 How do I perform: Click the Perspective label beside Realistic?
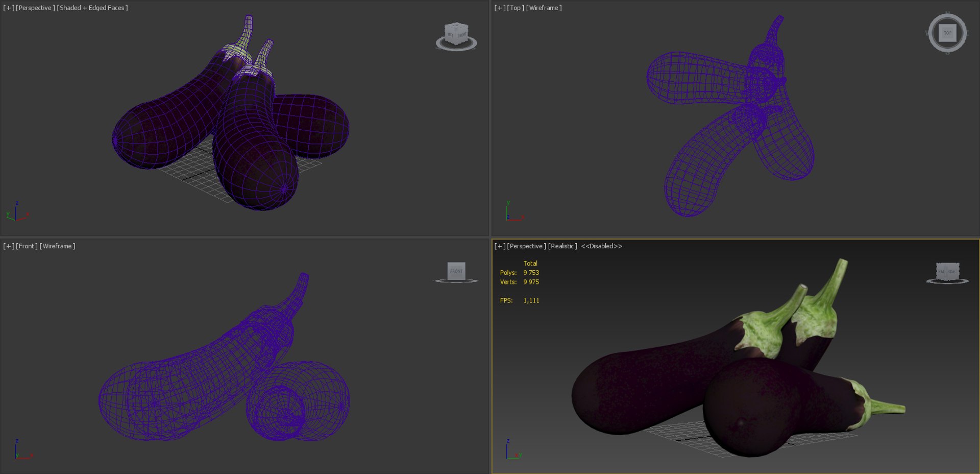pyautogui.click(x=526, y=246)
